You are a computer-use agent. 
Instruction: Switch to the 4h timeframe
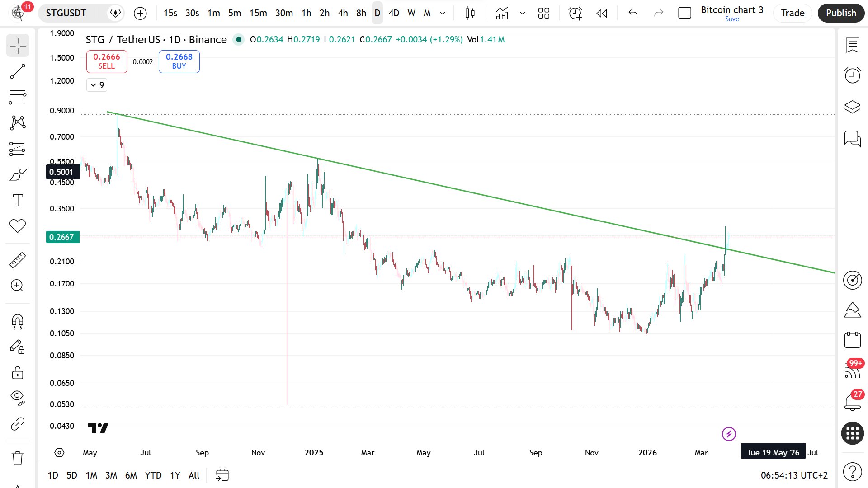343,13
